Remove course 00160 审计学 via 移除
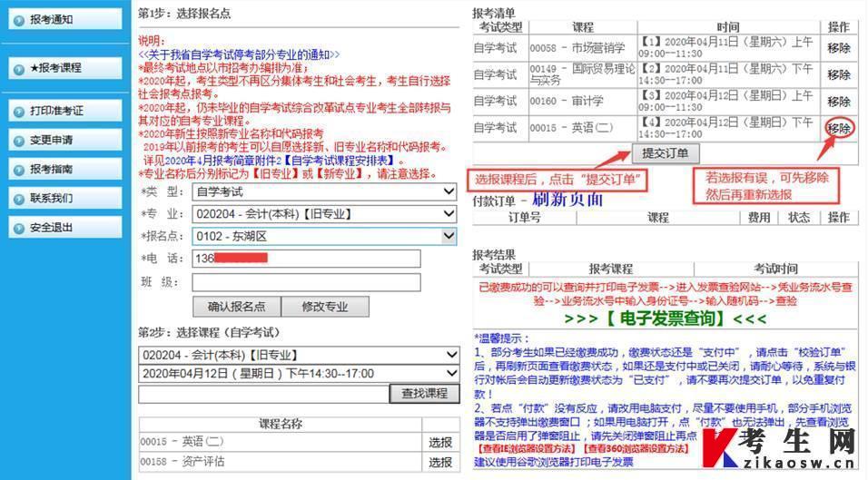The height and width of the screenshot is (480, 868). pyautogui.click(x=839, y=102)
